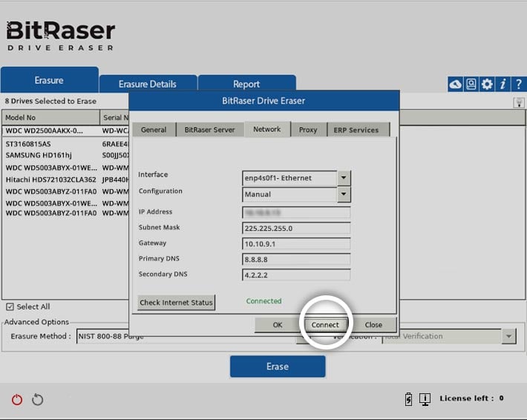527x420 pixels.
Task: Open settings gear icon
Action: (x=487, y=84)
